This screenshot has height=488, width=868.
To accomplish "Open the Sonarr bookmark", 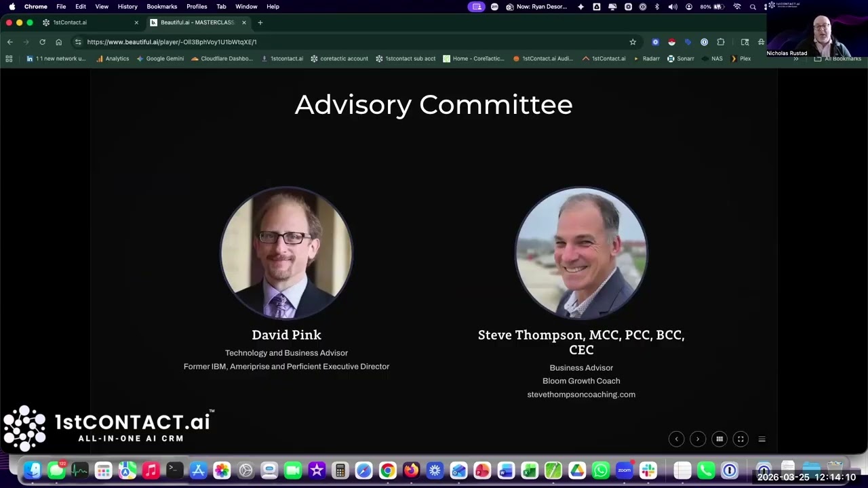I will click(x=681, y=59).
